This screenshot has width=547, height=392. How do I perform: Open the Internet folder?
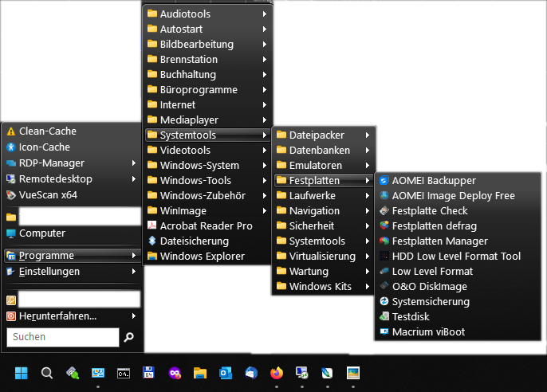[207, 105]
